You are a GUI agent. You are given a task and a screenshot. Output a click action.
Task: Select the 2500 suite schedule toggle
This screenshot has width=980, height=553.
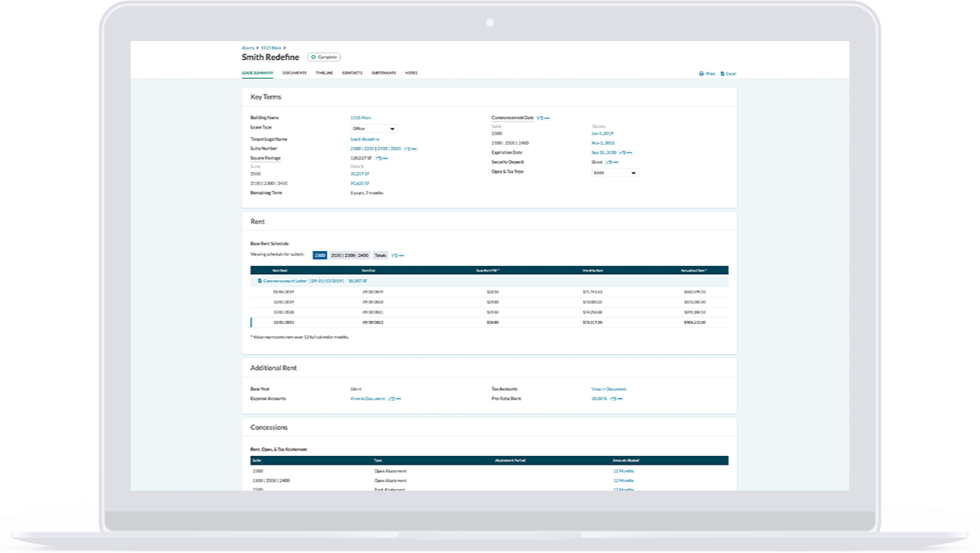pos(320,255)
